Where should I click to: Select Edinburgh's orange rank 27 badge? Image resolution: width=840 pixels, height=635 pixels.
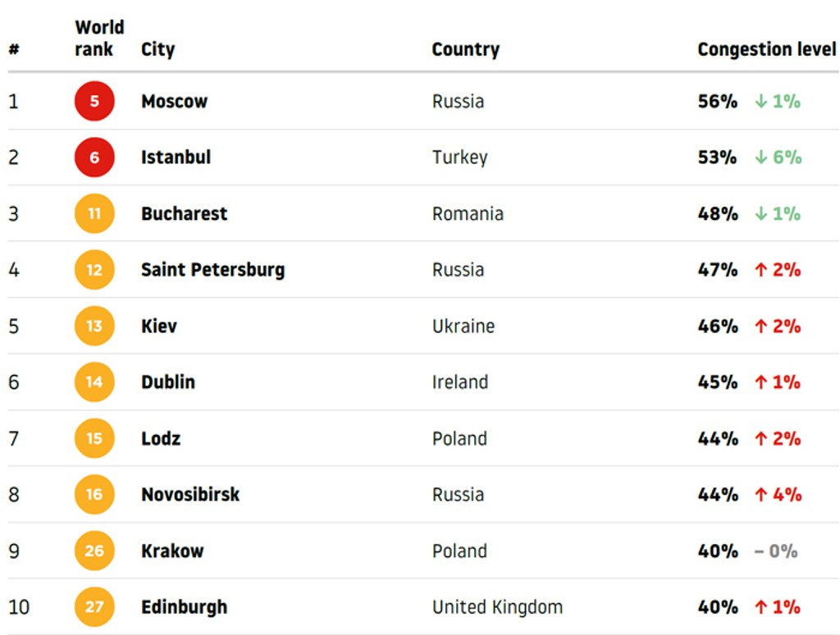(x=94, y=607)
